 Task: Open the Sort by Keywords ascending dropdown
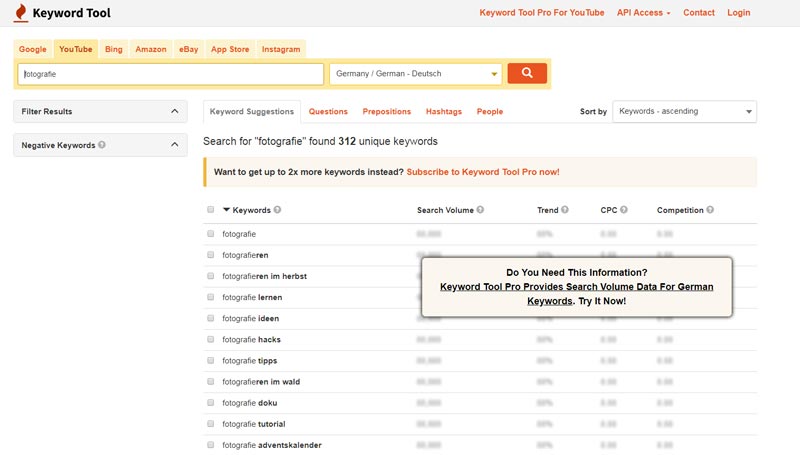coord(684,111)
